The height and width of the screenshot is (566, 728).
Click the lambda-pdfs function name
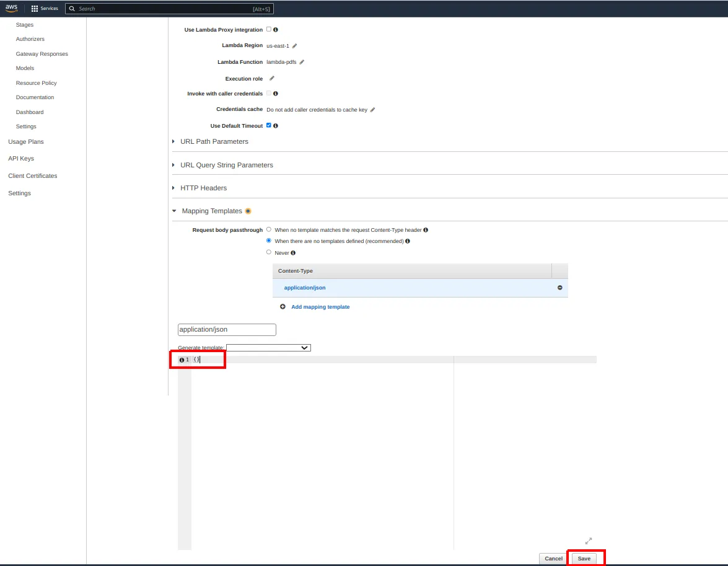coord(281,62)
